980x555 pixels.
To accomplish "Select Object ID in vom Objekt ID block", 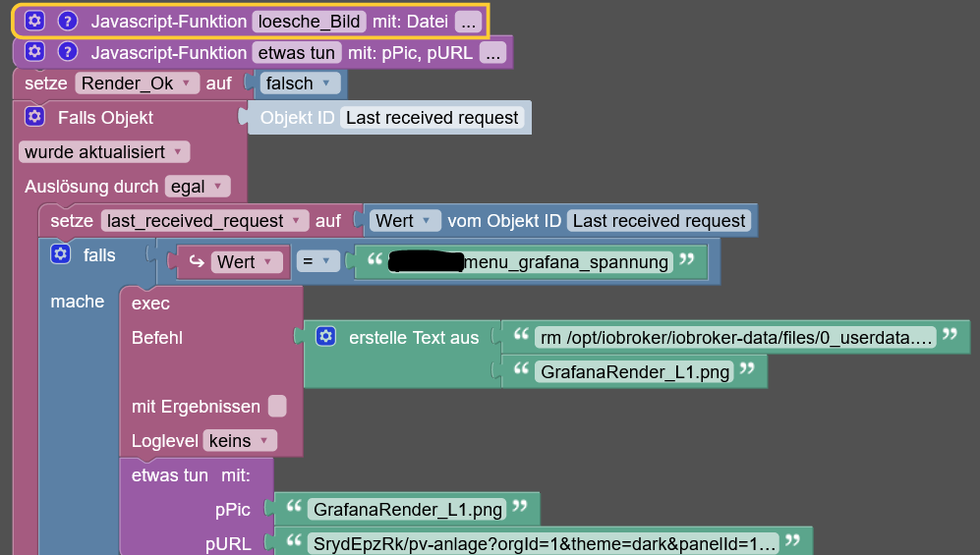I will click(659, 220).
